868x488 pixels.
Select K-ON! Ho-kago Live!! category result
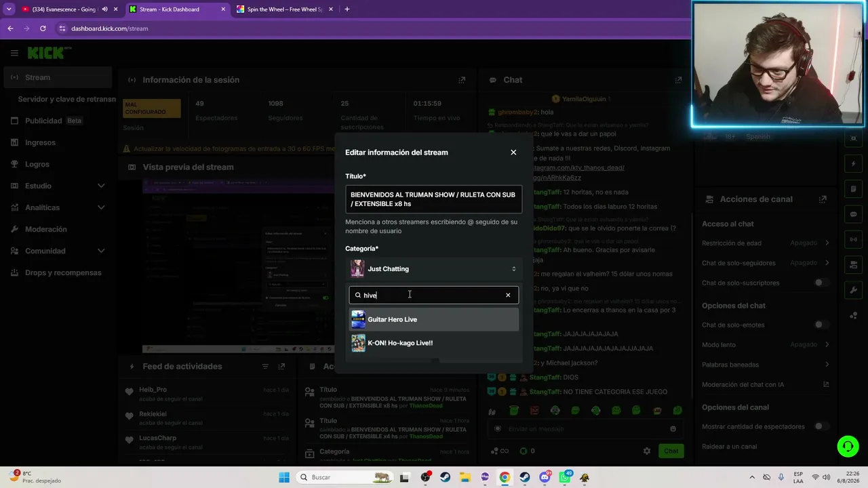pyautogui.click(x=434, y=343)
